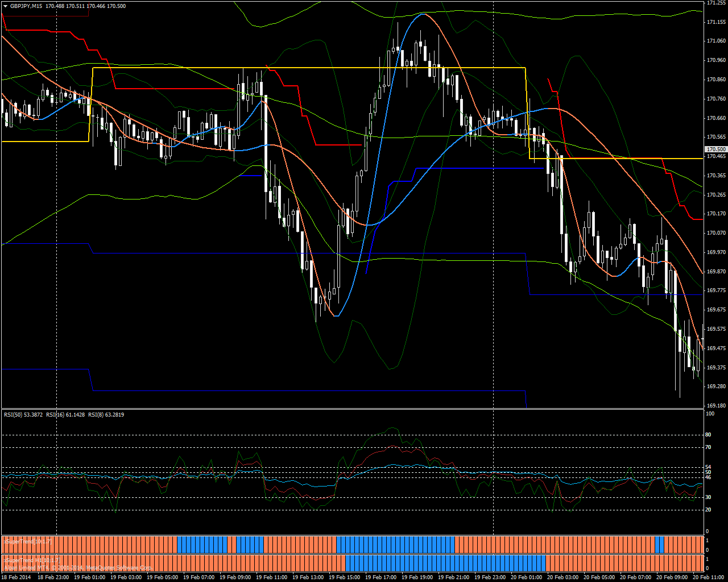Click the 19 Feb 03:00 time label

point(126,577)
